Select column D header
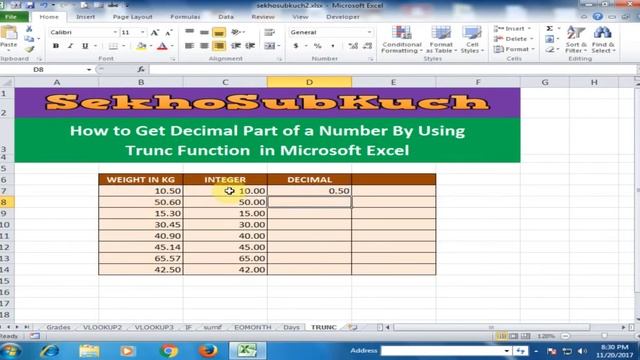Screen dimensions: 640x360 [309, 82]
